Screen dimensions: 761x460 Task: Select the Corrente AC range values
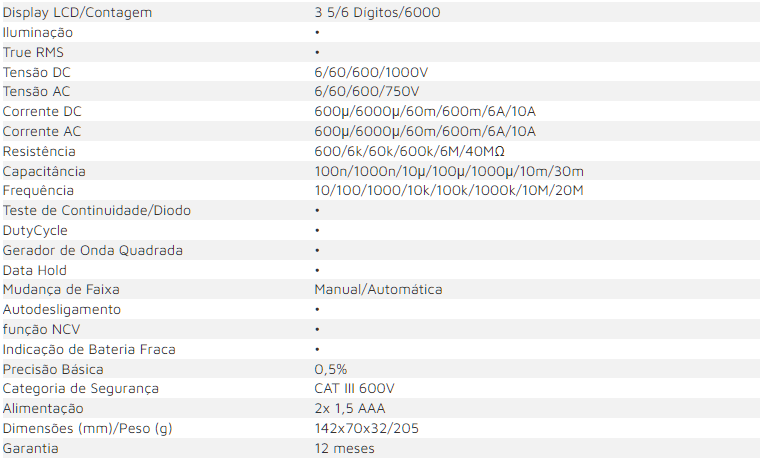pos(425,131)
